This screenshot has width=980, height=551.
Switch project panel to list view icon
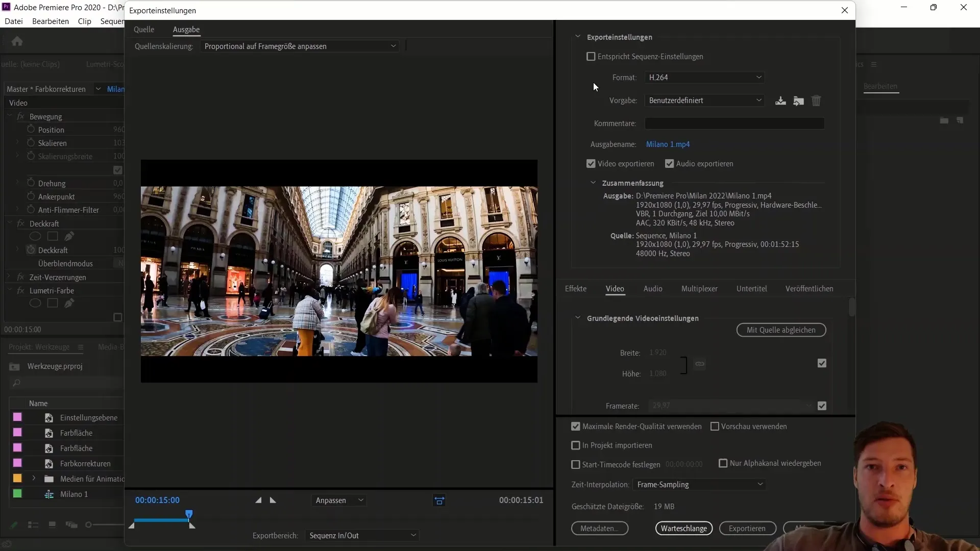coord(33,525)
